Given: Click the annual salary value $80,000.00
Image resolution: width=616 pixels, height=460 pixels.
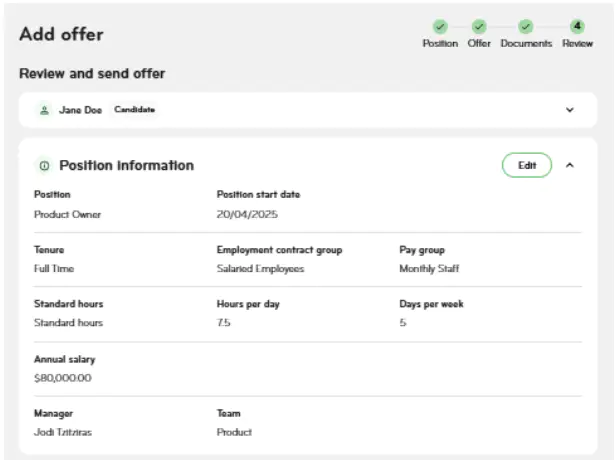Looking at the screenshot, I should (x=62, y=378).
